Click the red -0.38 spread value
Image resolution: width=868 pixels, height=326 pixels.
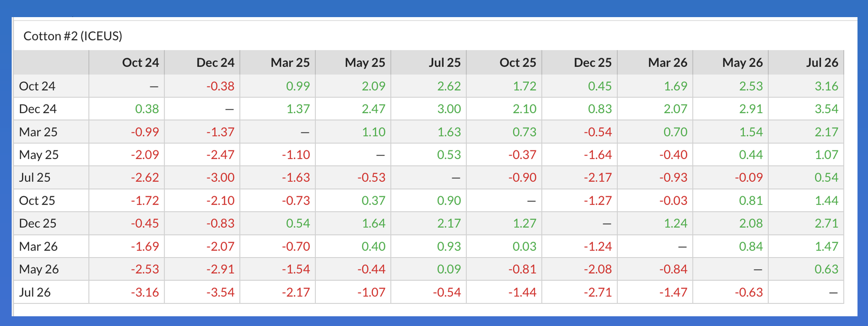point(220,86)
